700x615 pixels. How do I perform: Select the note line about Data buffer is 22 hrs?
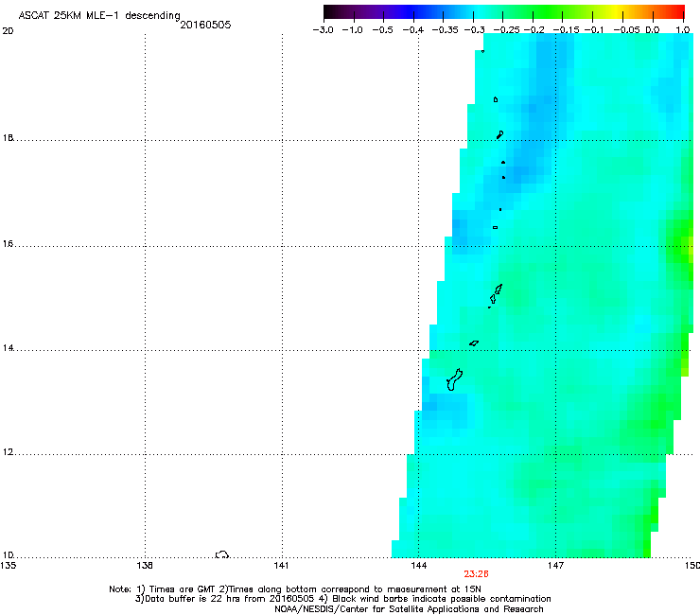[342, 599]
